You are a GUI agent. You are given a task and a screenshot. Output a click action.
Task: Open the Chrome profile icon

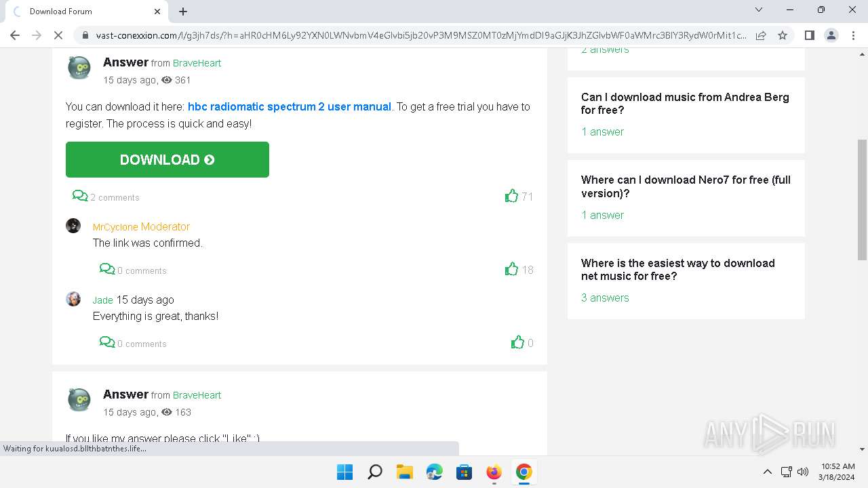pyautogui.click(x=831, y=35)
